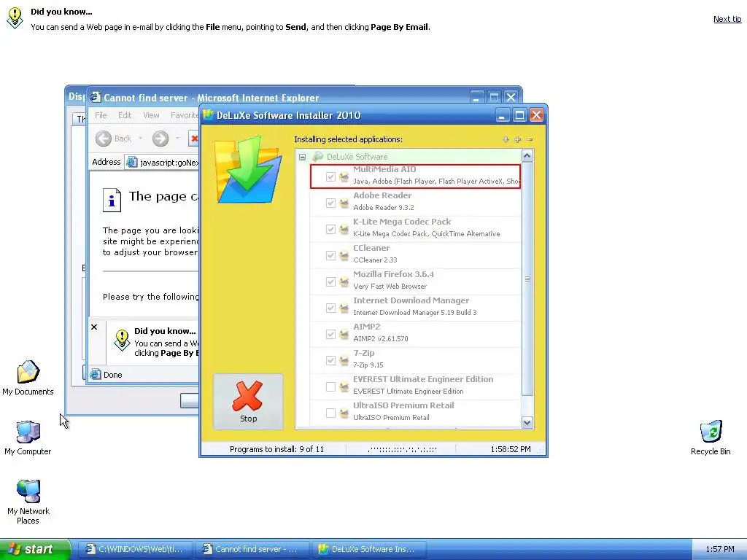The height and width of the screenshot is (560, 747).
Task: Switch to the DeLuXe Software Installer taskbar item
Action: pyautogui.click(x=368, y=549)
